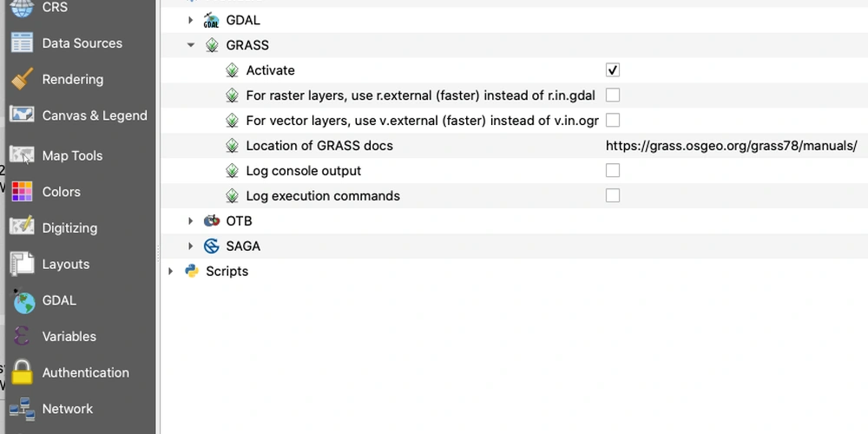Image resolution: width=868 pixels, height=434 pixels.
Task: Edit the GRASS docs location URL field
Action: (731, 146)
